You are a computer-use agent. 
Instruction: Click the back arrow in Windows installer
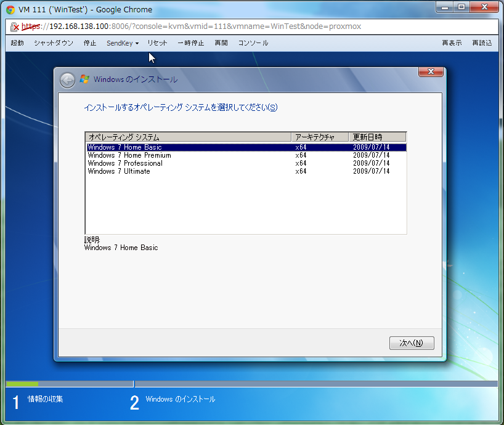(67, 80)
